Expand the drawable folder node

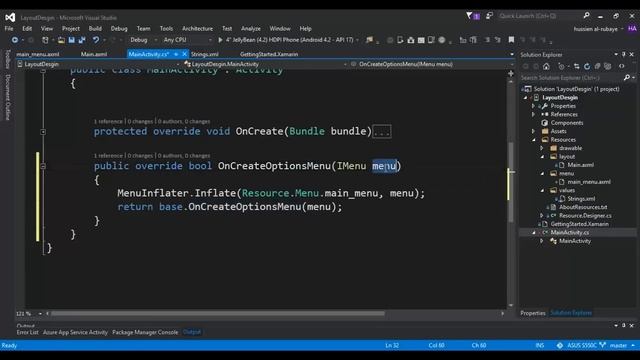tap(542, 148)
